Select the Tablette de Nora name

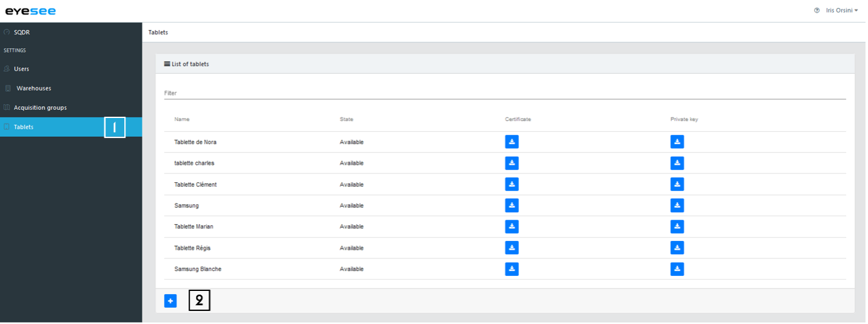tap(195, 142)
